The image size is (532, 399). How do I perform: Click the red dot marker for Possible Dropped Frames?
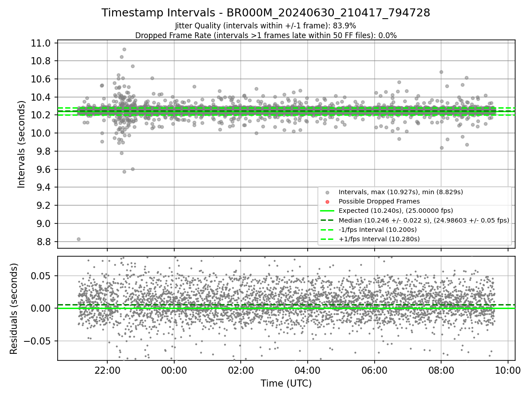coord(327,202)
